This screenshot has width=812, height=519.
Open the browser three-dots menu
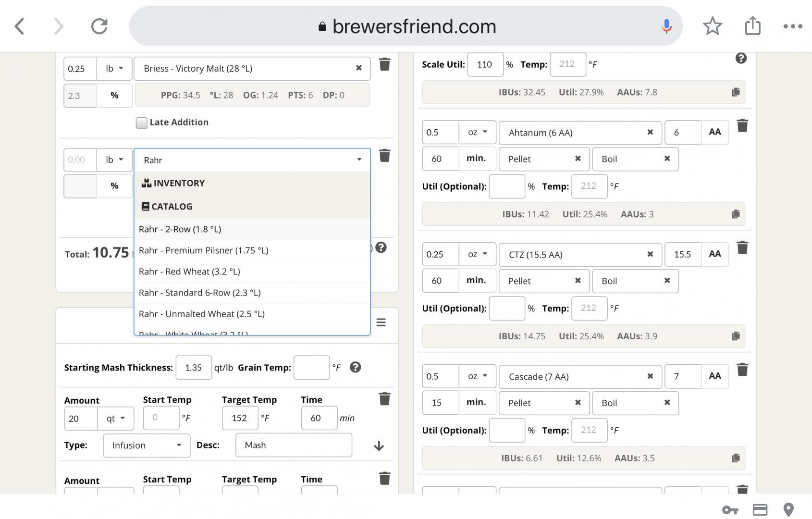point(793,26)
